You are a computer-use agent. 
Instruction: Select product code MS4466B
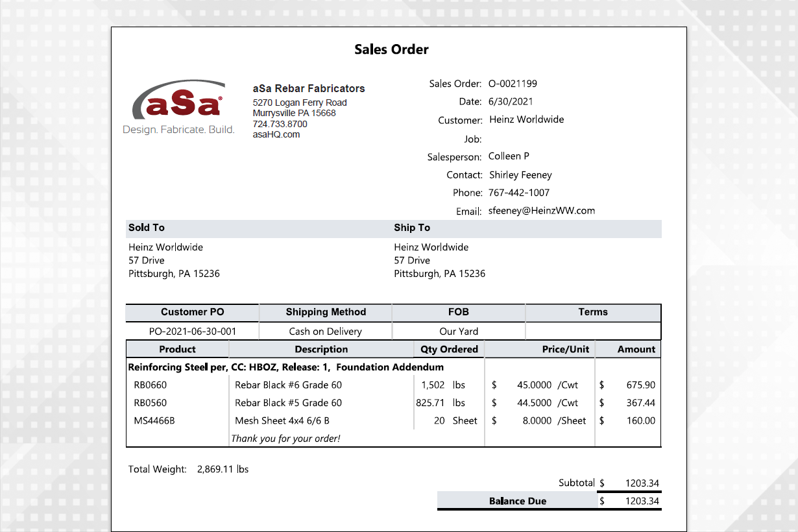point(154,420)
